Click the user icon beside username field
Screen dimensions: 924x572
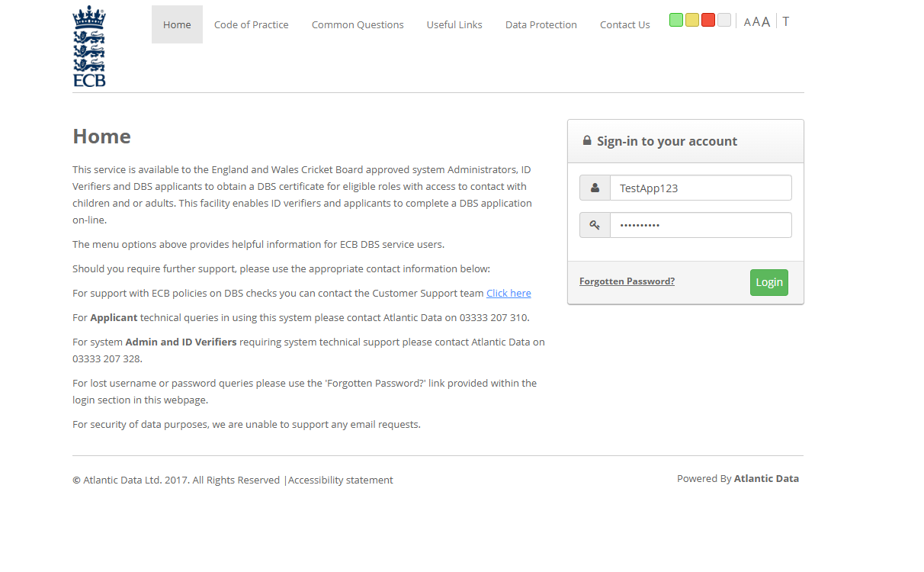(x=595, y=188)
